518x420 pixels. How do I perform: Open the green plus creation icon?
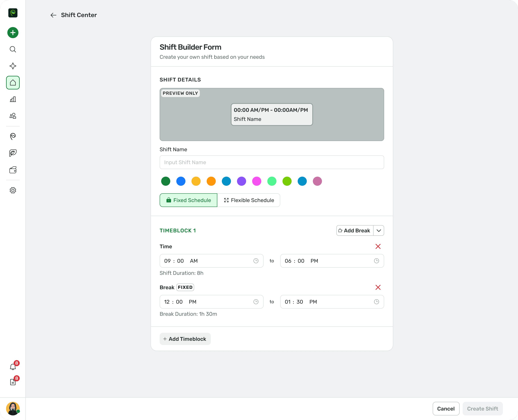tap(13, 32)
